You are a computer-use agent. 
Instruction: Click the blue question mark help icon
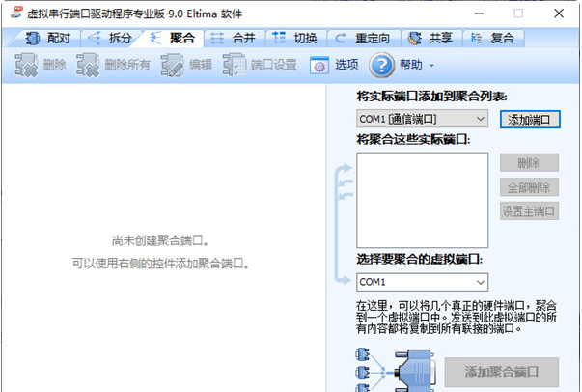point(381,65)
